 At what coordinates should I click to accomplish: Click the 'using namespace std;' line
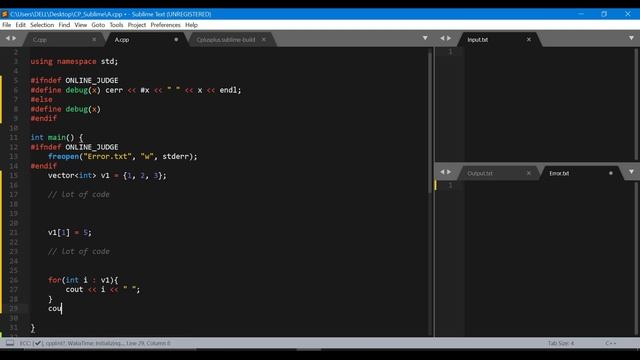point(74,61)
